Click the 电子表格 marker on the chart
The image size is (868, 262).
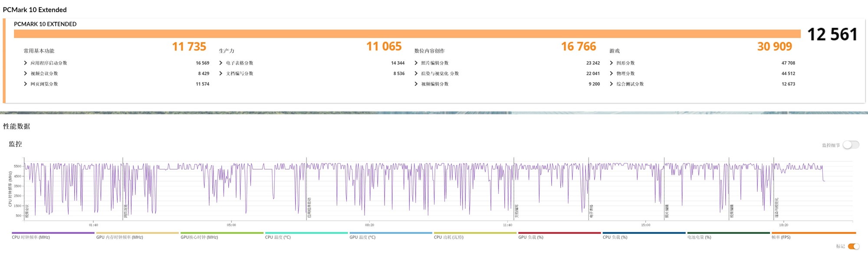click(x=591, y=211)
